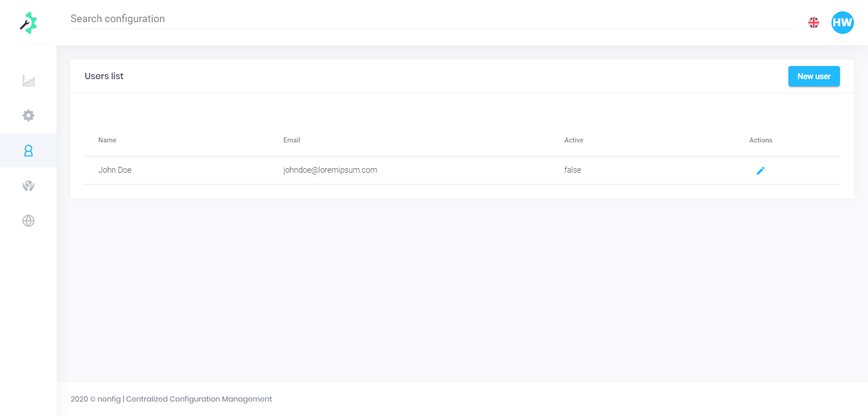Image resolution: width=868 pixels, height=416 pixels.
Task: Click the New user button
Action: click(x=814, y=76)
